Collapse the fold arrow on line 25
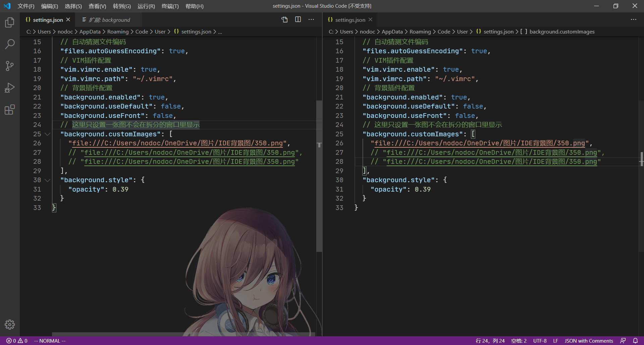The width and height of the screenshot is (644, 345). point(47,134)
